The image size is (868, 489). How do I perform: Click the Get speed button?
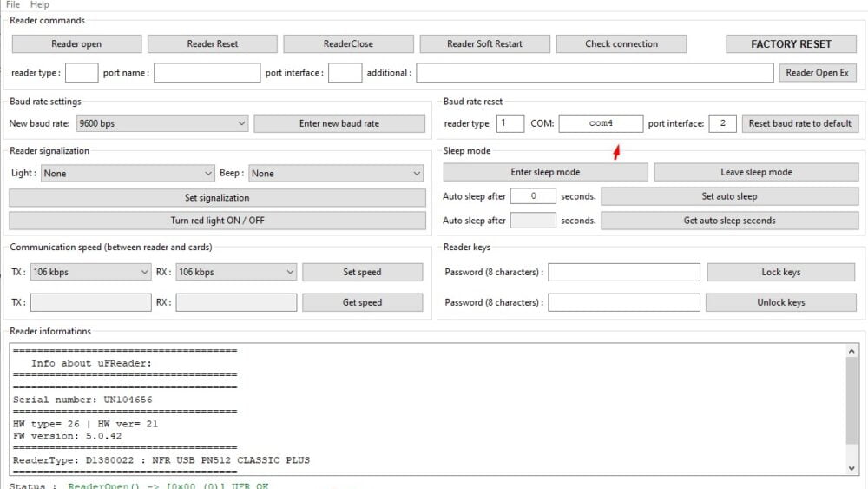[362, 302]
